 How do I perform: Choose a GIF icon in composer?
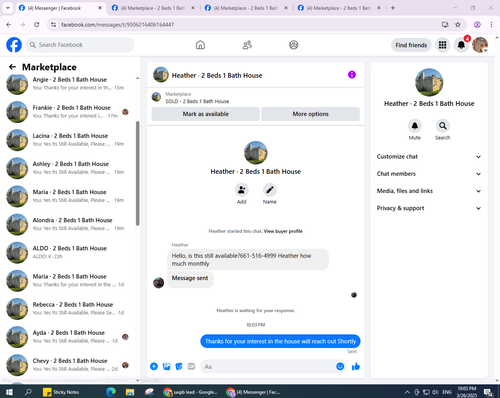tap(191, 367)
